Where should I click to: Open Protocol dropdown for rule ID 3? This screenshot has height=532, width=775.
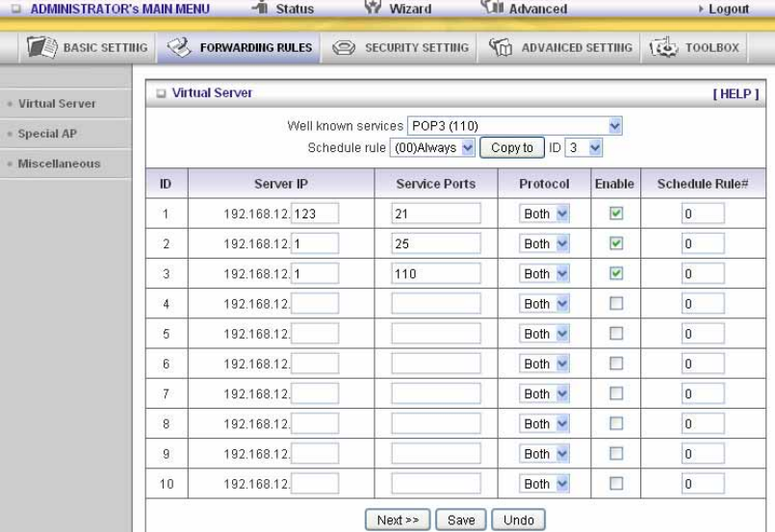544,273
